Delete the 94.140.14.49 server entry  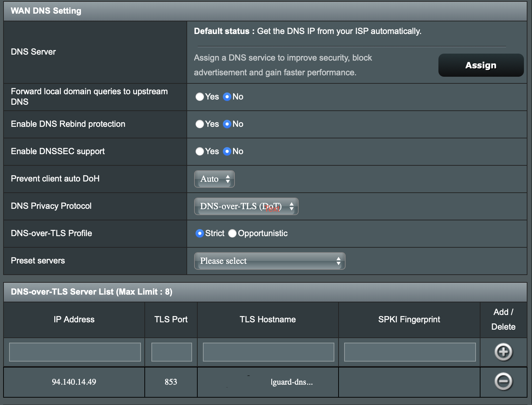point(503,382)
